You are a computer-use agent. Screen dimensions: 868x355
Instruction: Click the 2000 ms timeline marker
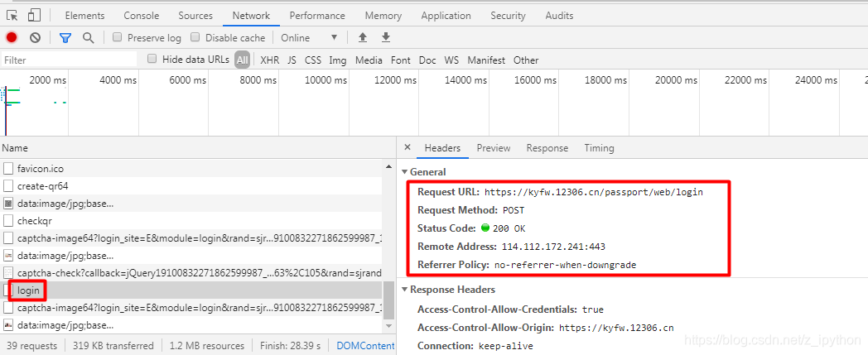tap(47, 80)
